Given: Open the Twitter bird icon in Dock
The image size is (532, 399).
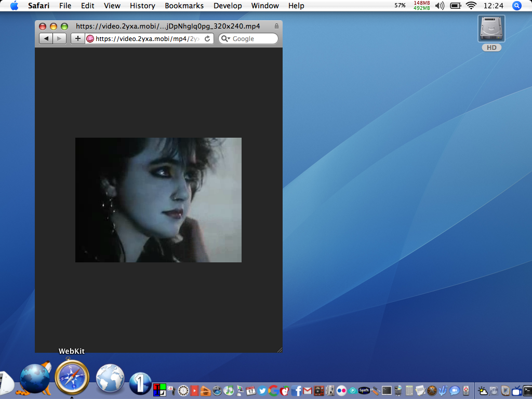Looking at the screenshot, I should click(x=262, y=391).
